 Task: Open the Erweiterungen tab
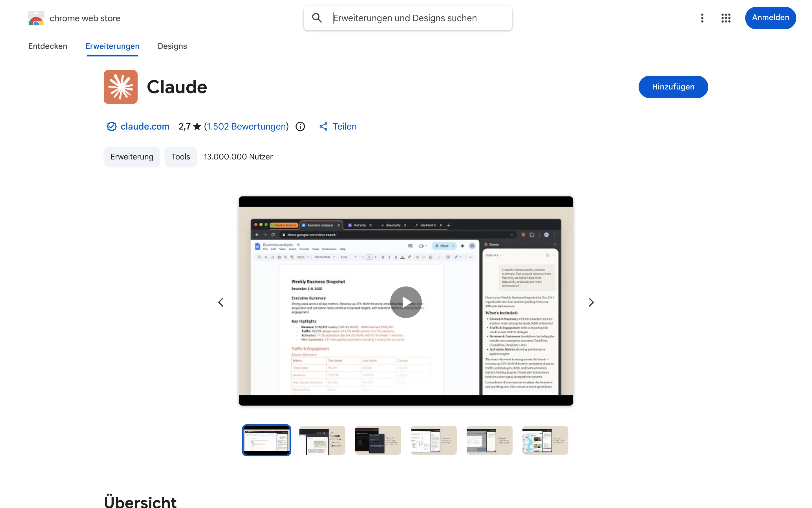112,46
